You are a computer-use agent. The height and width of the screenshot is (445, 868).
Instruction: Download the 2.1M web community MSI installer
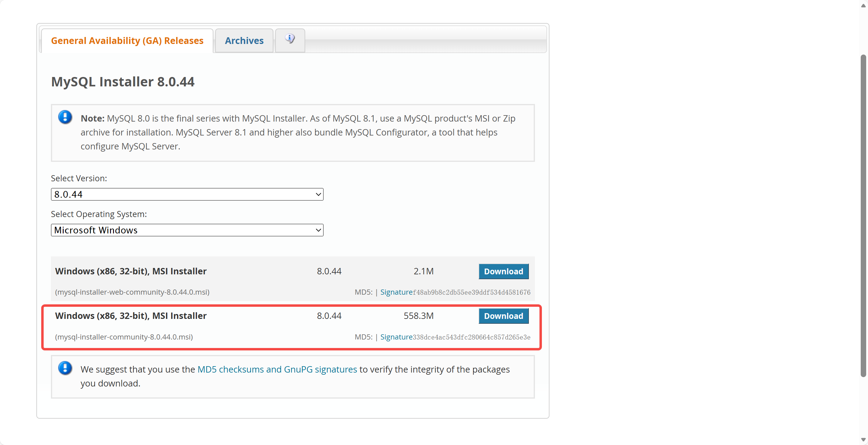(x=503, y=271)
